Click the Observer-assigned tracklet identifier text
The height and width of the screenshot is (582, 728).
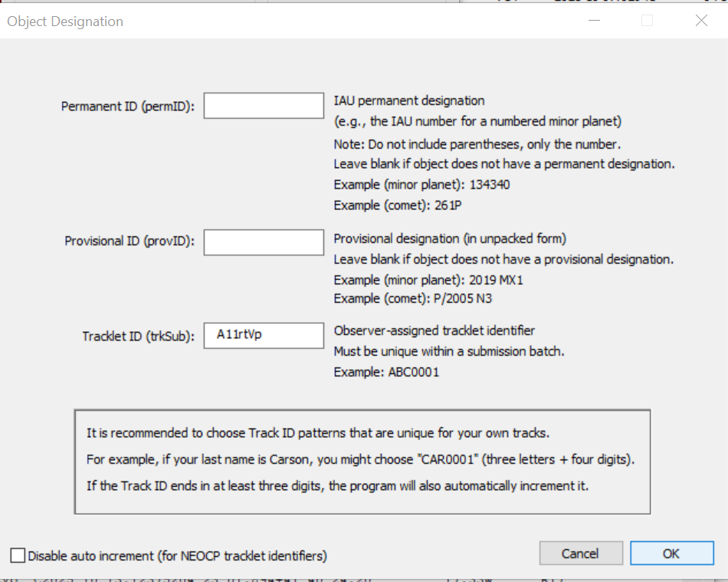pyautogui.click(x=434, y=330)
